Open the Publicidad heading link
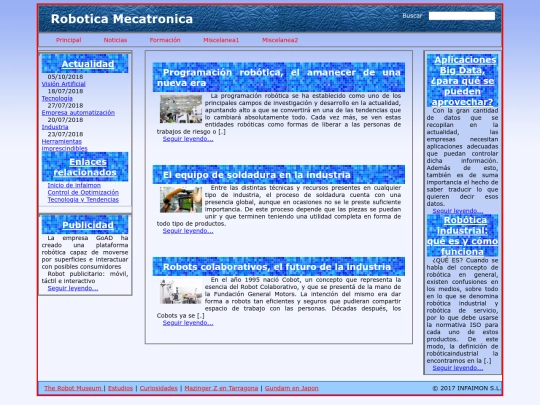The width and height of the screenshot is (540, 405). (x=88, y=225)
